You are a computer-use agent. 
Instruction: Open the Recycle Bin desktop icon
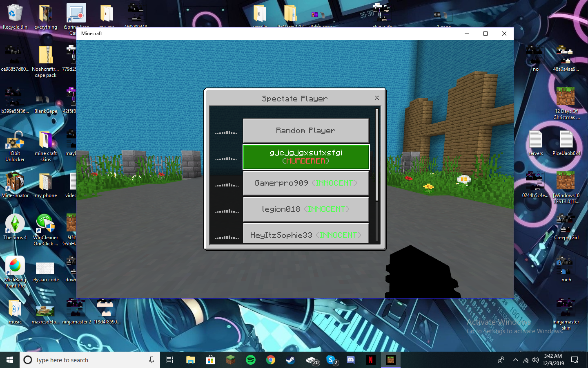point(15,17)
